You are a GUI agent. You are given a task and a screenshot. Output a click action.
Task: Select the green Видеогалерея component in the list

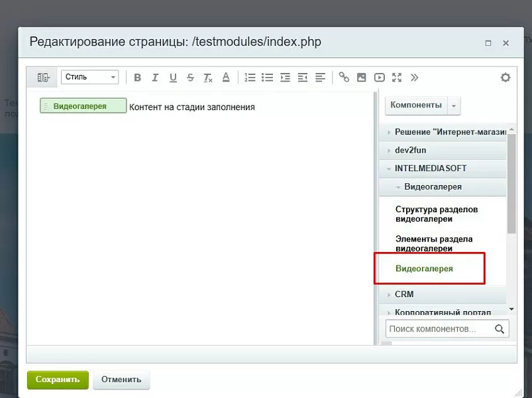[424, 269]
